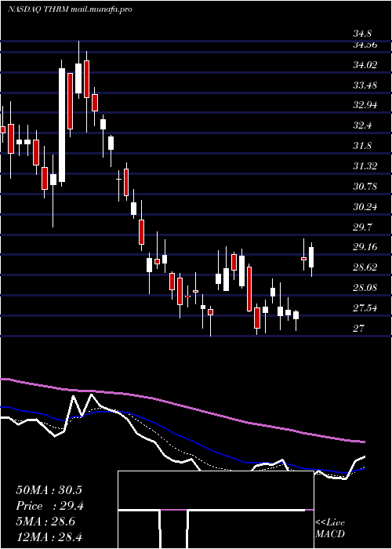Viewport: 392px width, 549px height.
Task: Click the 29.16 price axis label
Action: [x=365, y=247]
